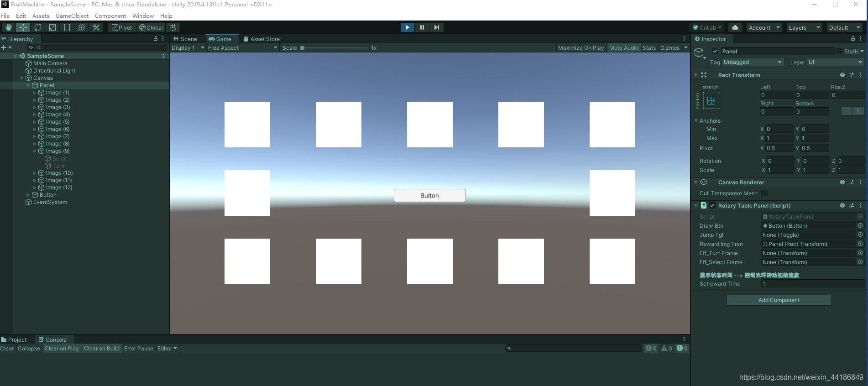Switch to the Project tab

point(14,339)
